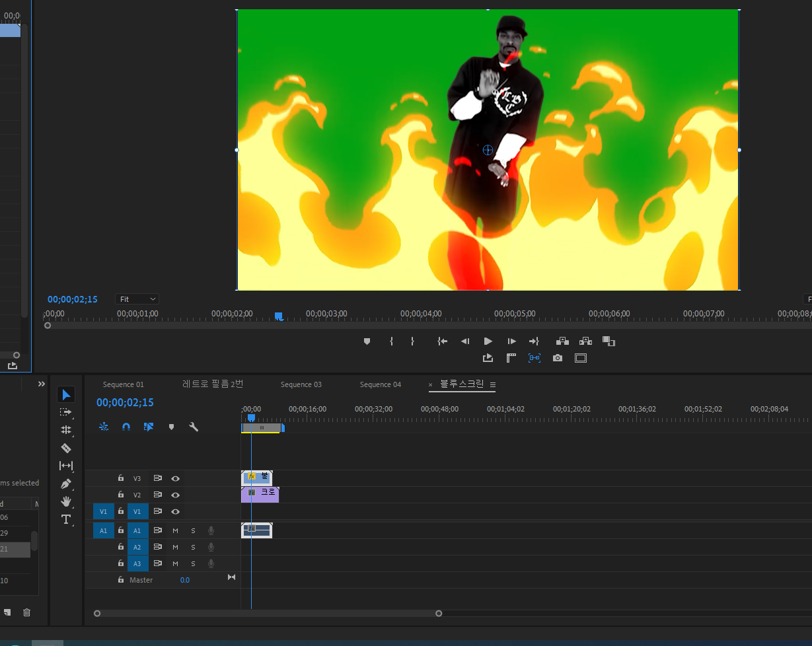Hide the V2 track with eye icon

click(x=176, y=495)
